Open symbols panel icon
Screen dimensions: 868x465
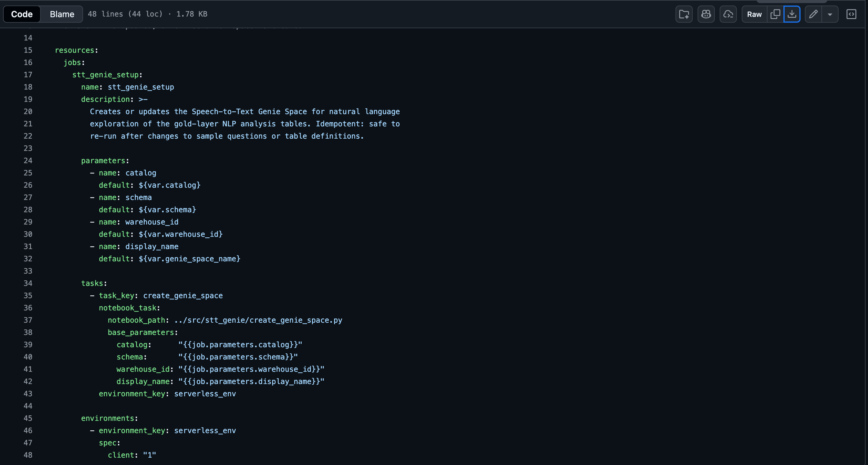pos(851,14)
